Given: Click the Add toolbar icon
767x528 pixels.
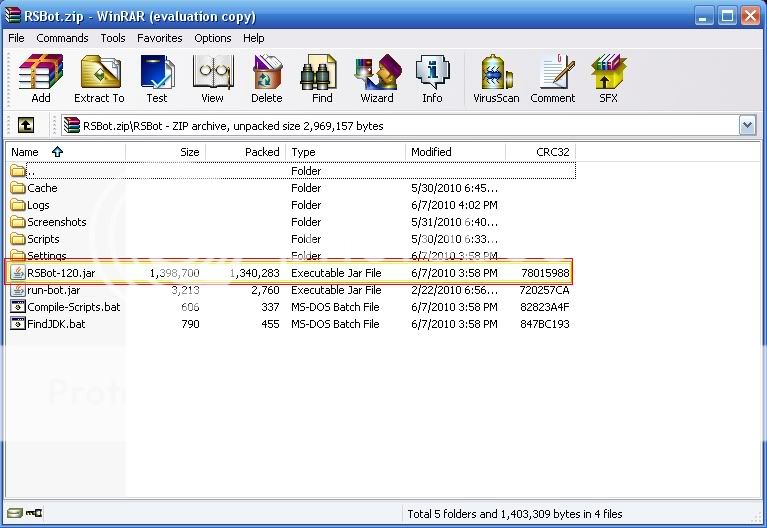Looking at the screenshot, I should pyautogui.click(x=41, y=78).
